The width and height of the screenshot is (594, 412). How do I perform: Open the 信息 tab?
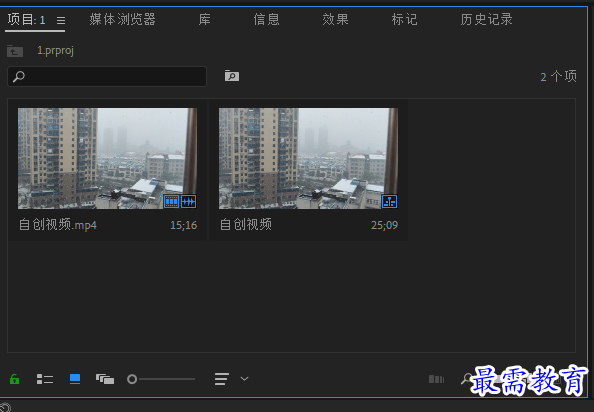coord(266,19)
